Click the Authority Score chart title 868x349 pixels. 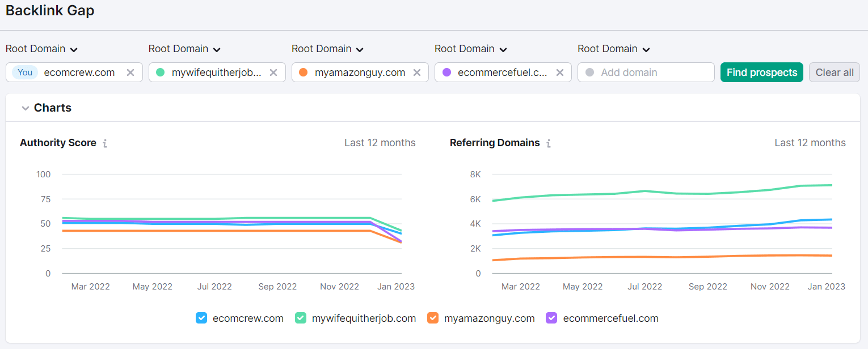click(x=58, y=143)
